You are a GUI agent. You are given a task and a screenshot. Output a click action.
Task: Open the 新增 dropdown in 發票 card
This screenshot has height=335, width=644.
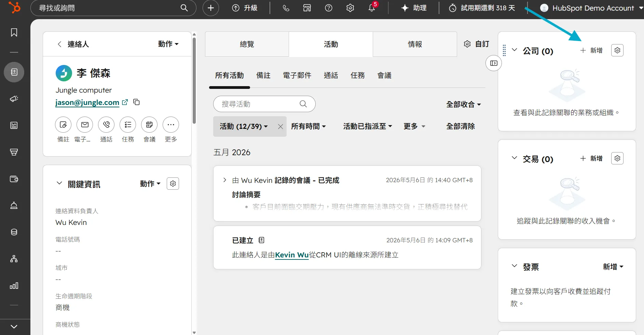tap(613, 267)
